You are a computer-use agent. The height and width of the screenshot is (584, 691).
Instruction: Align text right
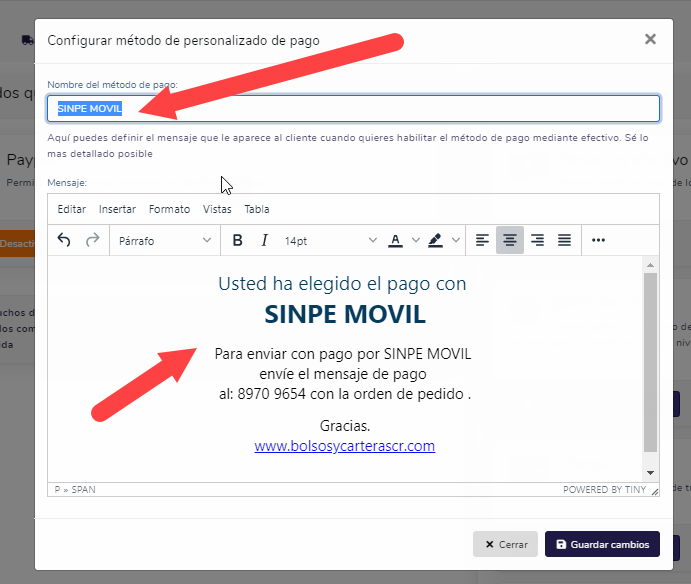537,240
